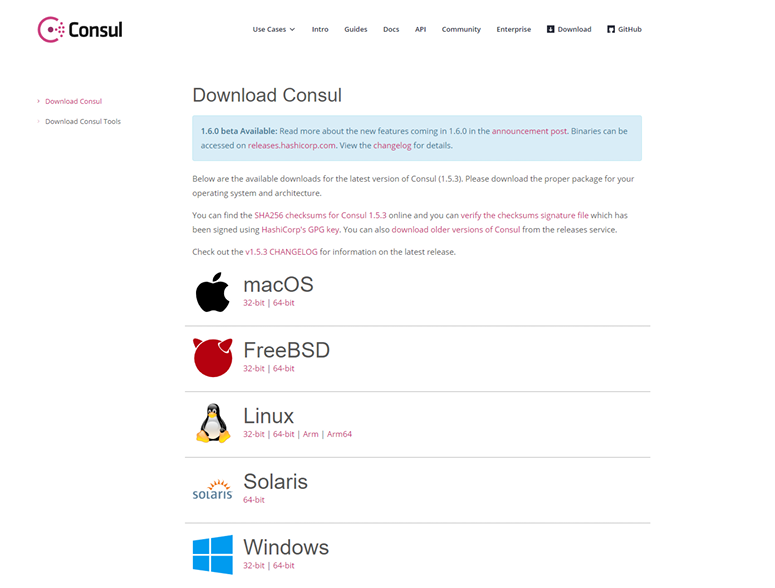Open the v1.5.3 CHANGELOG link
This screenshot has width=775, height=588.
coord(281,252)
